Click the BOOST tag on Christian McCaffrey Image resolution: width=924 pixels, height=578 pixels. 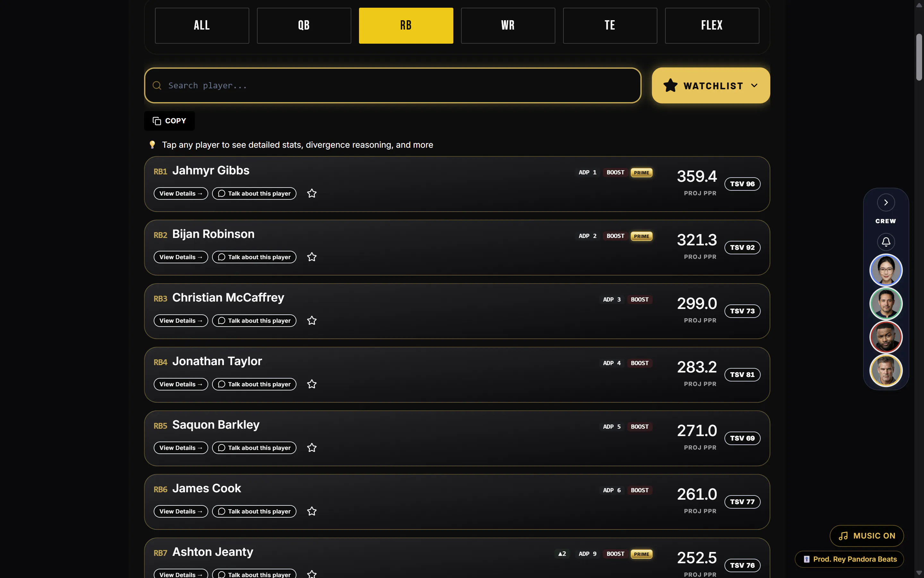click(639, 299)
